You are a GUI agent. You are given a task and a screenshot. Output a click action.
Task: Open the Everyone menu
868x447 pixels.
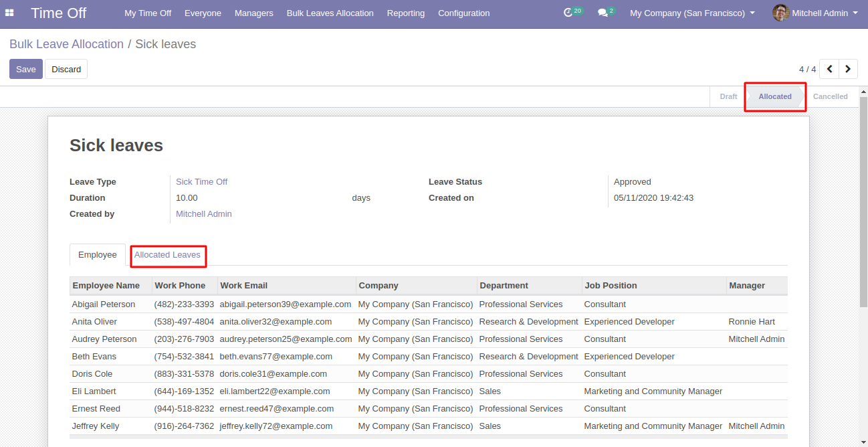tap(203, 13)
